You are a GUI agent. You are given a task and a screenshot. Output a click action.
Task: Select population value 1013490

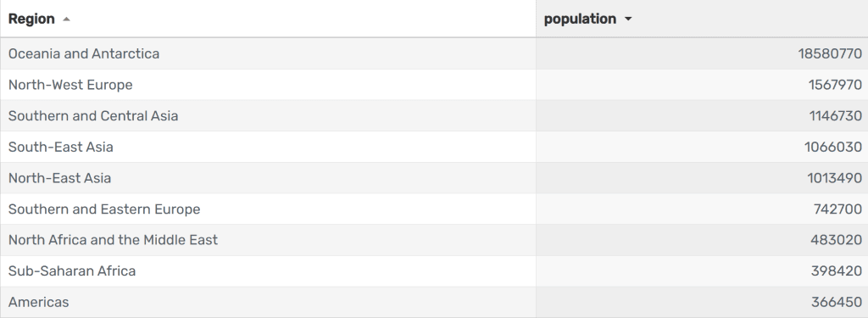tap(835, 178)
